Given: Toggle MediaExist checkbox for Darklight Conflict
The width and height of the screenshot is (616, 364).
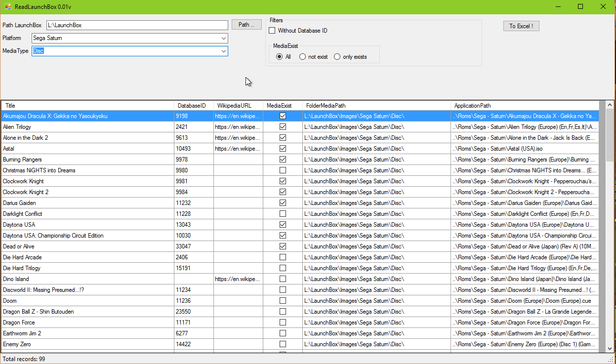Looking at the screenshot, I should coord(283,214).
